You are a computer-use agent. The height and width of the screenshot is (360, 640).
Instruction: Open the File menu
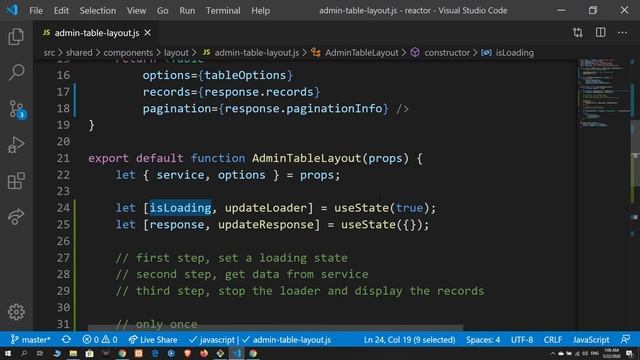coord(36,11)
